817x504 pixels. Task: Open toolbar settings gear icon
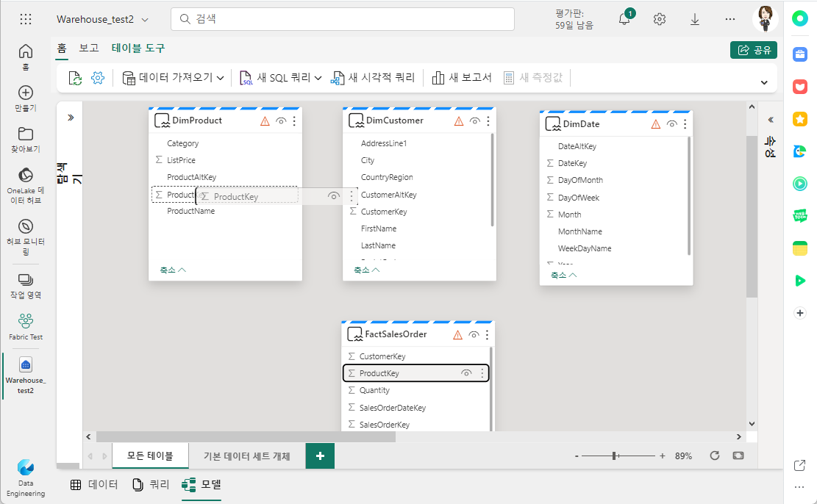coord(97,78)
